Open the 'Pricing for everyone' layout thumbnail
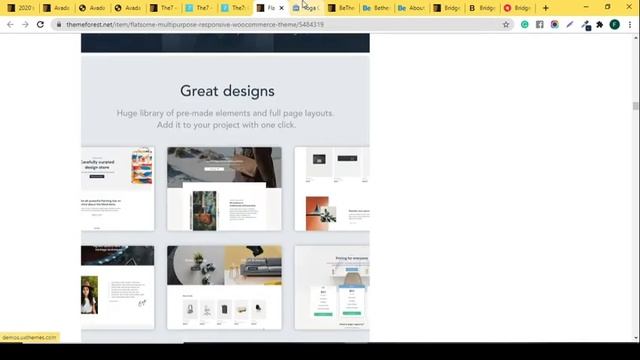The height and width of the screenshot is (360, 640). (x=332, y=287)
